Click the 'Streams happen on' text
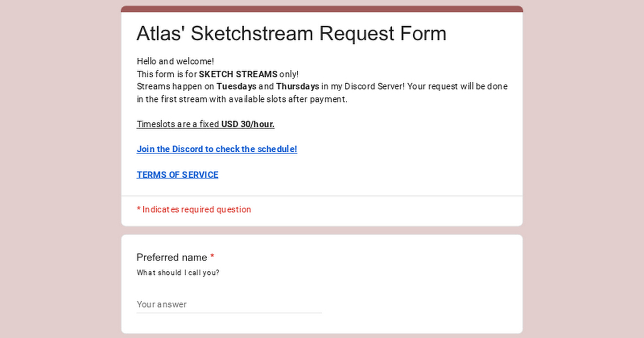The image size is (644, 338). (175, 86)
